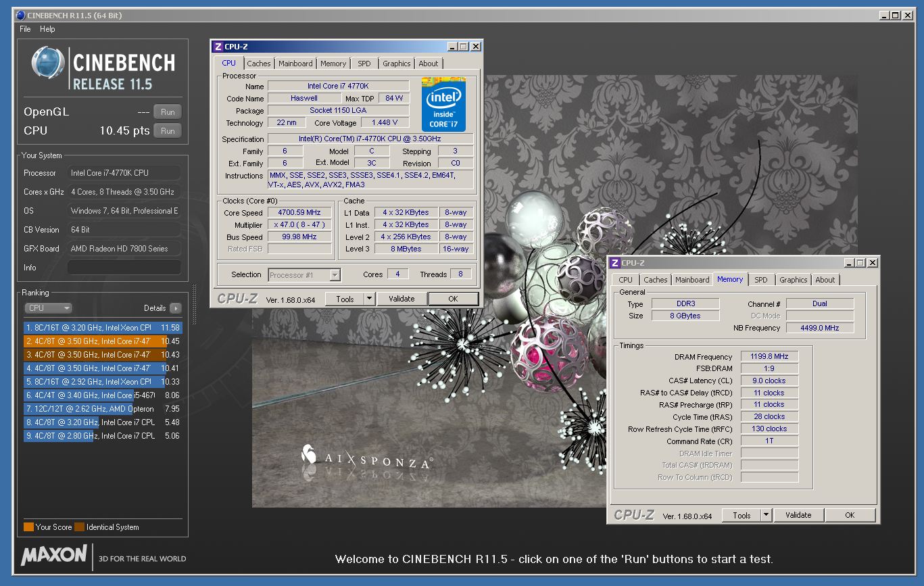Select ranking entry 4C/4T 3.40 GHz i5
The height and width of the screenshot is (586, 924).
click(x=103, y=395)
